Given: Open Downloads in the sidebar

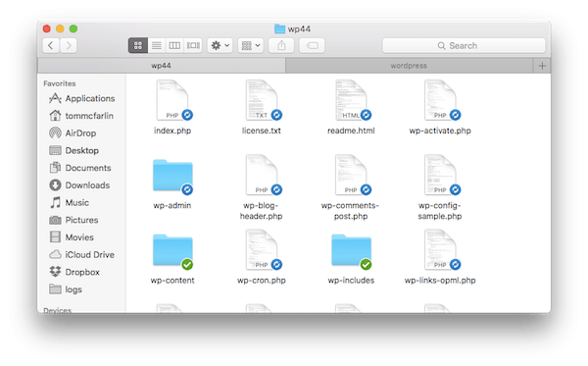Looking at the screenshot, I should click(x=79, y=185).
